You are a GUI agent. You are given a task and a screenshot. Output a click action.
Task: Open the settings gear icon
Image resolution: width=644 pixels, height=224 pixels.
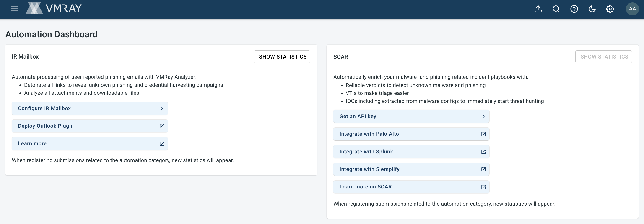pyautogui.click(x=610, y=9)
